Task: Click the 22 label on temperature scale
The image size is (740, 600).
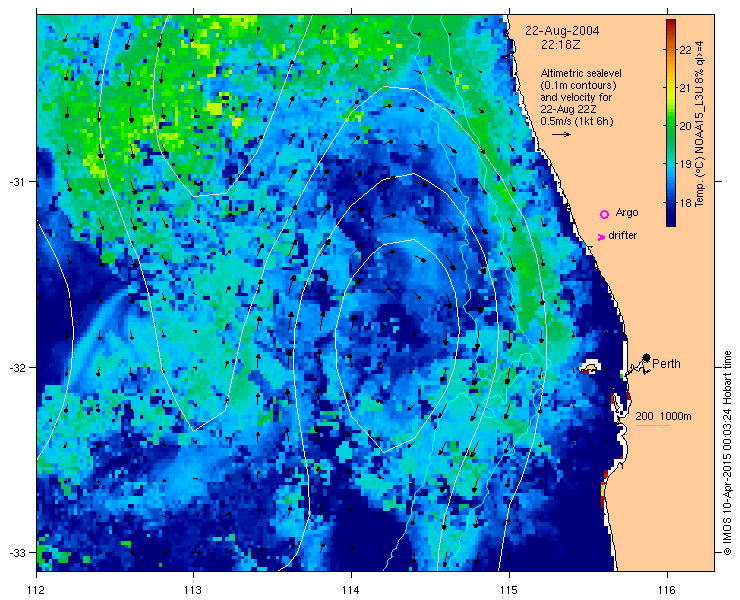Action: click(685, 50)
